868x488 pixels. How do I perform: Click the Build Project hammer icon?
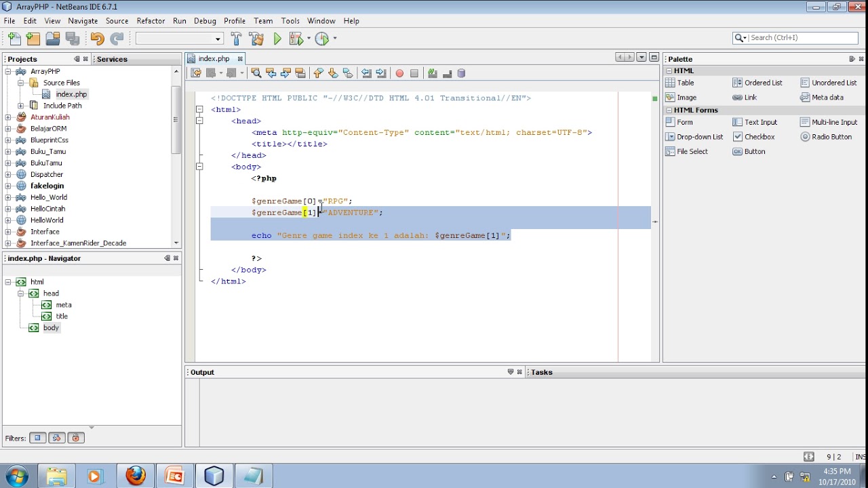[236, 39]
